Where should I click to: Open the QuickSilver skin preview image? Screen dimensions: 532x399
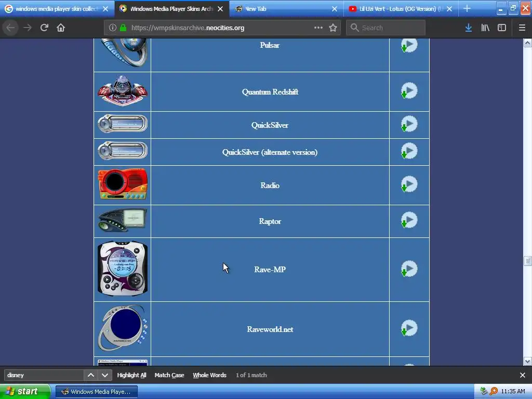pos(123,124)
